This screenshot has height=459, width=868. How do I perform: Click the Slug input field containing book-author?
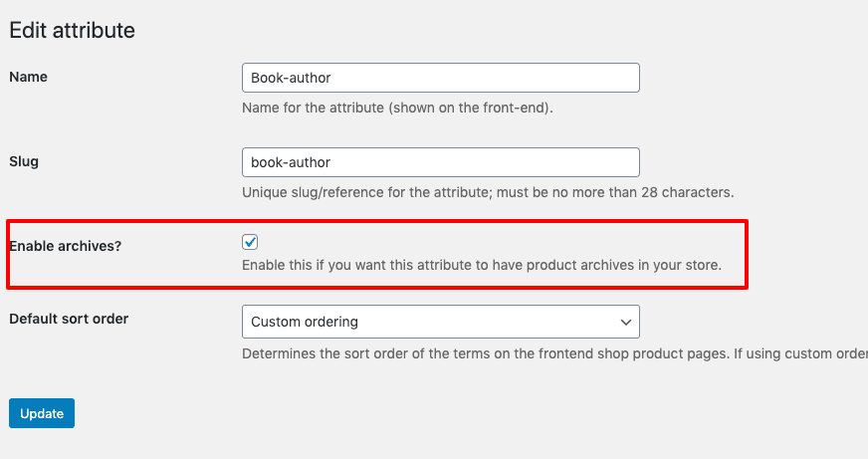click(x=441, y=162)
